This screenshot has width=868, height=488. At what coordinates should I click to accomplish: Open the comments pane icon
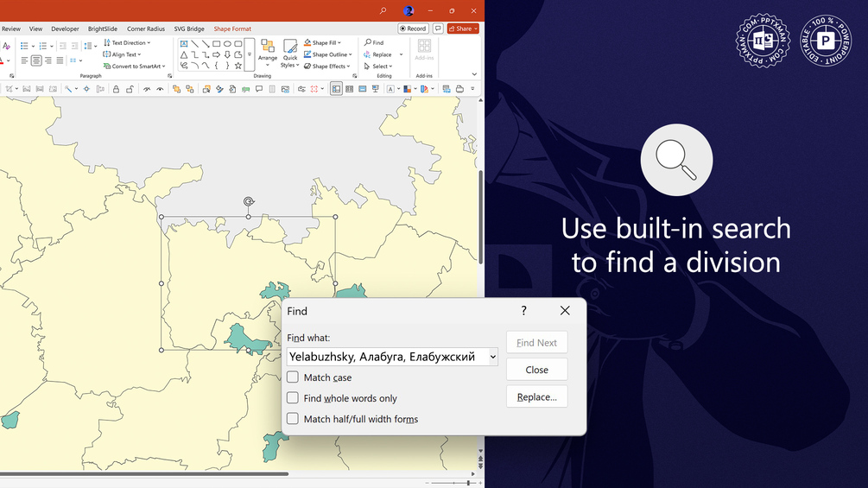(x=438, y=29)
